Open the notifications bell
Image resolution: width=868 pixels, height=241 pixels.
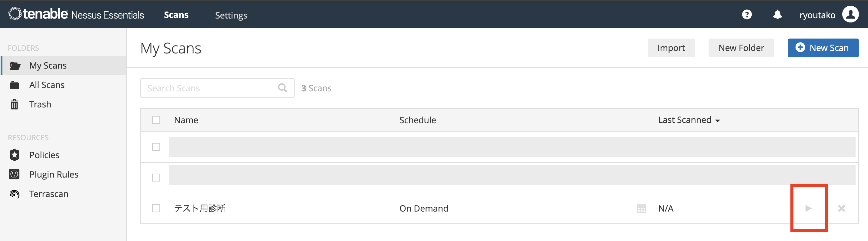click(x=777, y=15)
